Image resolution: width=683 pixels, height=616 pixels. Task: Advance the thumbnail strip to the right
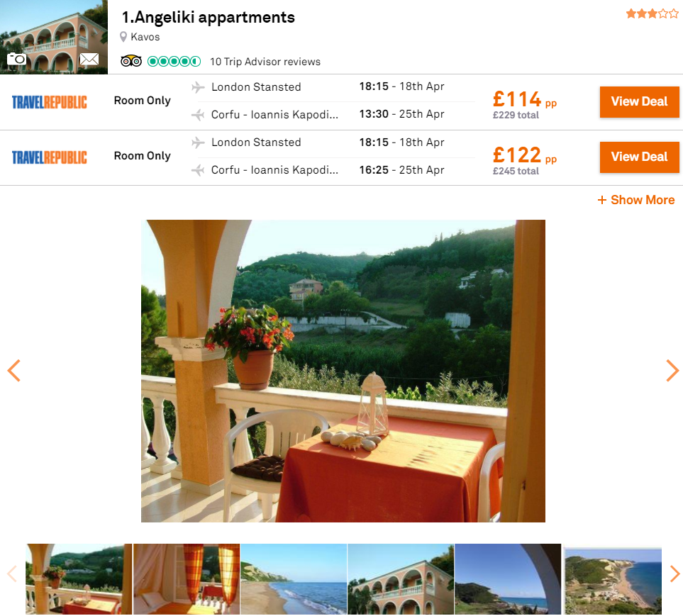tap(674, 573)
